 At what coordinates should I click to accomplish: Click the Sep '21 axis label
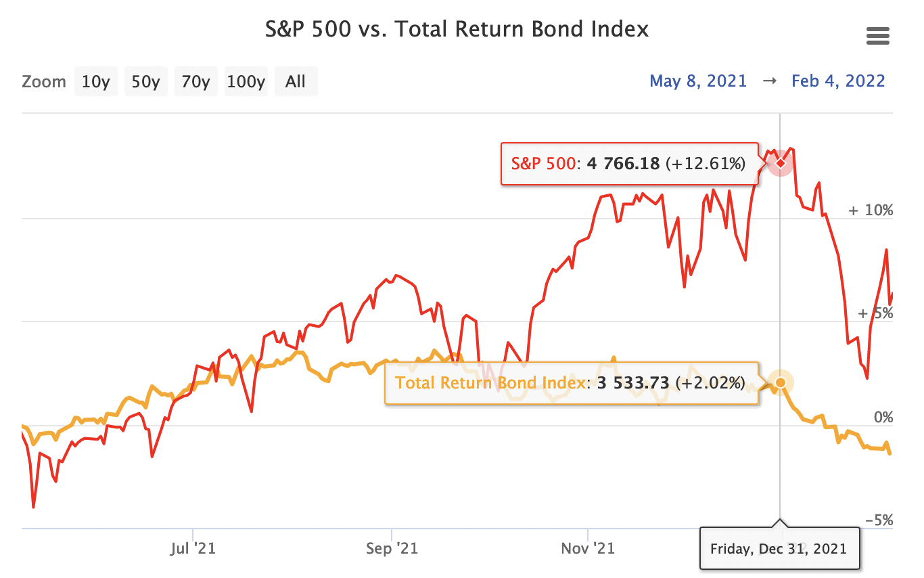392,548
